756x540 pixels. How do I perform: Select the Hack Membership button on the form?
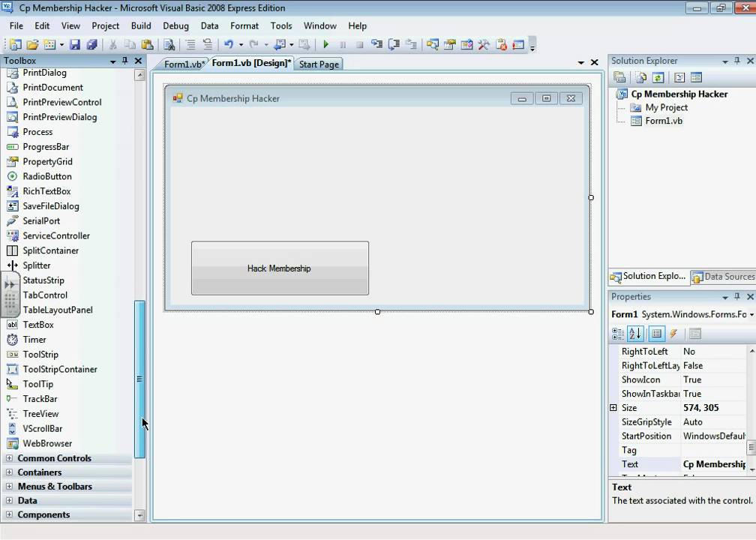pos(280,268)
